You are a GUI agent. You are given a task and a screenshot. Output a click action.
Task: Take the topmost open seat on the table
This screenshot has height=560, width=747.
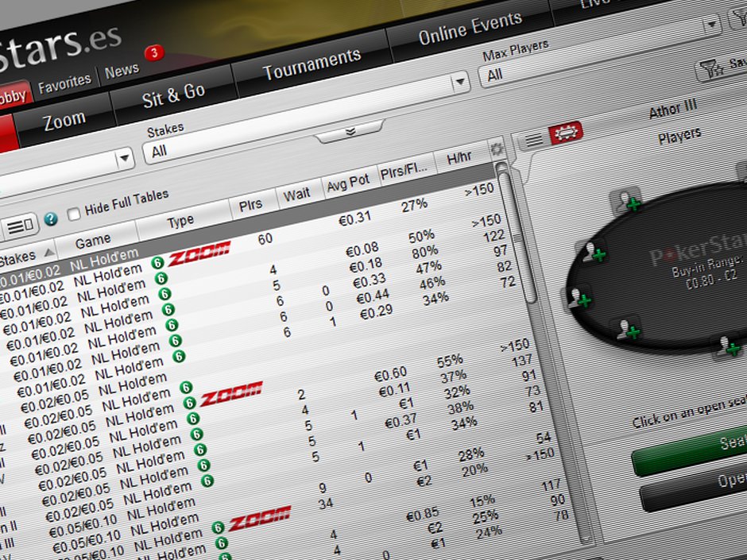(626, 200)
